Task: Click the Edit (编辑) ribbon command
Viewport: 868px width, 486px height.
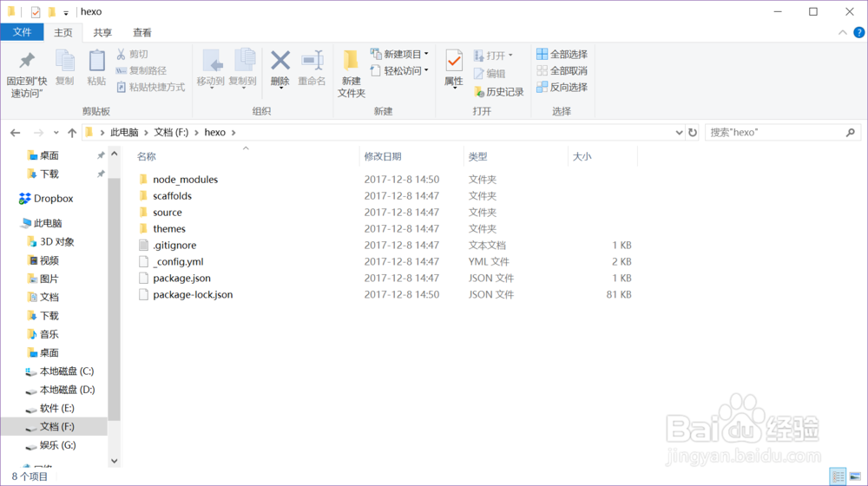Action: [x=490, y=73]
